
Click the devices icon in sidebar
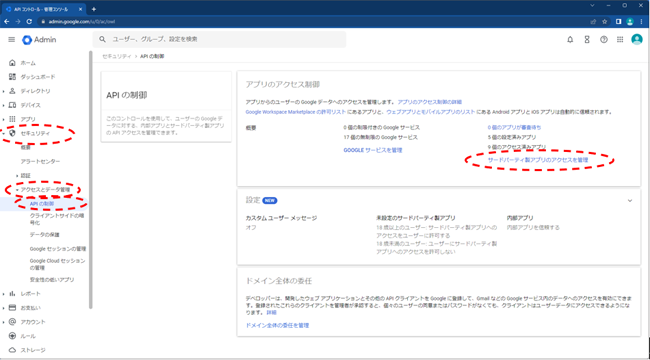[12, 105]
